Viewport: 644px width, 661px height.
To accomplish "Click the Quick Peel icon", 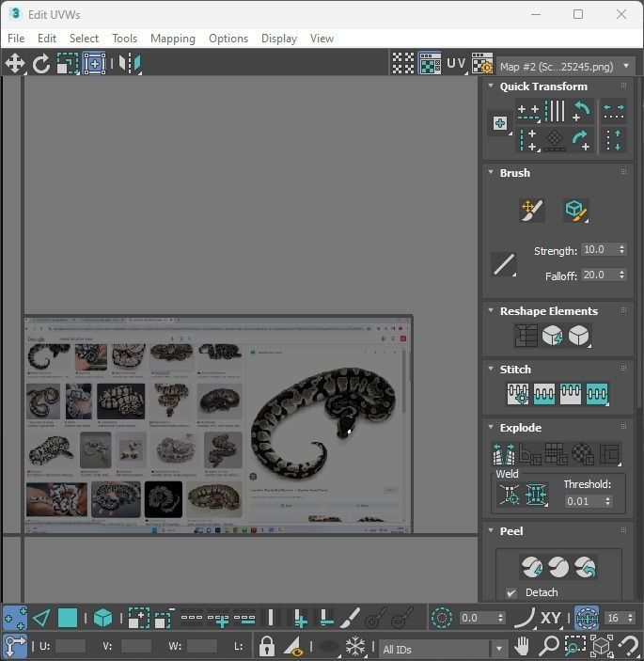I will click(532, 567).
